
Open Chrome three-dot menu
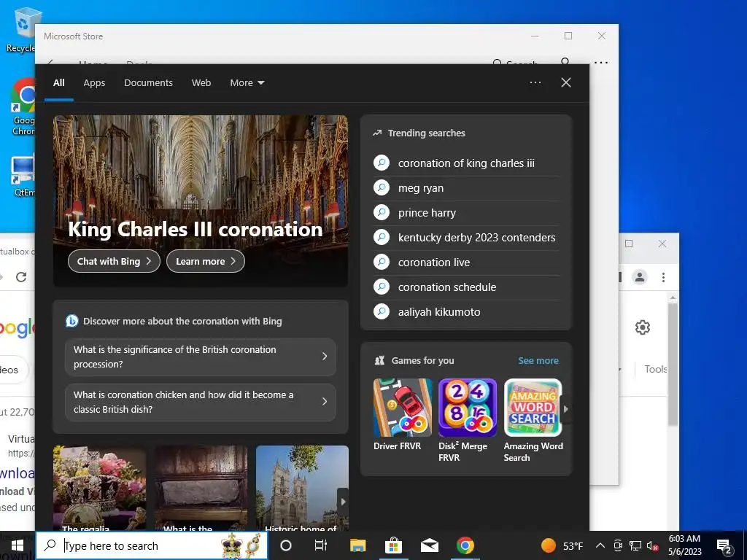pyautogui.click(x=663, y=277)
